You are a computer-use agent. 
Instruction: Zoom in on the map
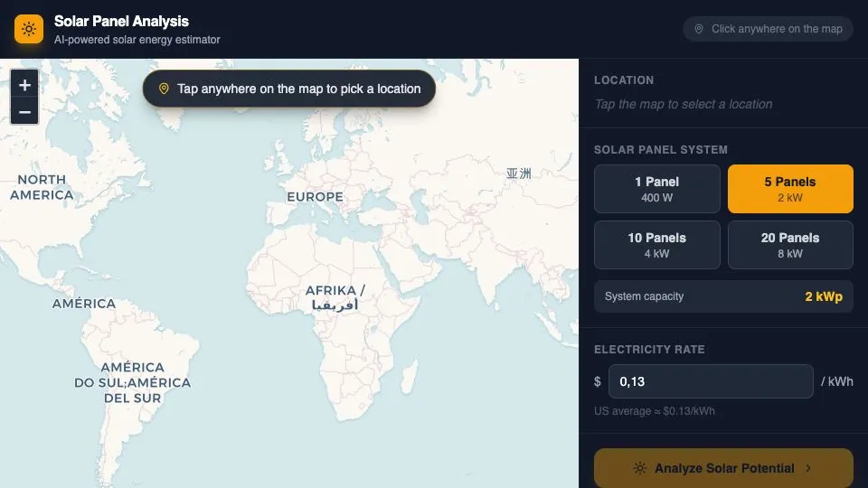point(24,85)
